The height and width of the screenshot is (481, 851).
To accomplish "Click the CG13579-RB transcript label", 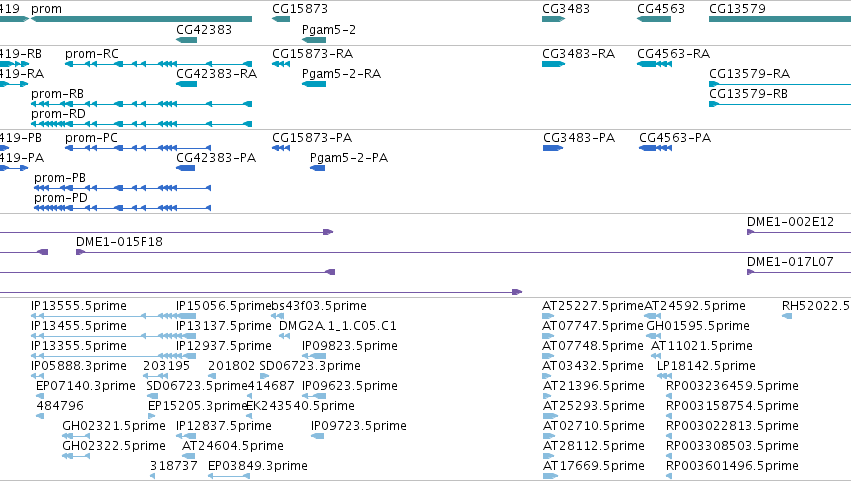I will point(748,94).
